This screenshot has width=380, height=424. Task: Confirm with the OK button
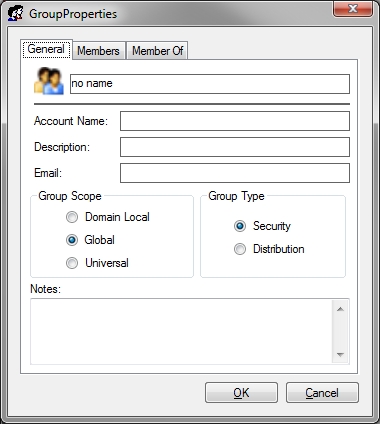coord(241,393)
